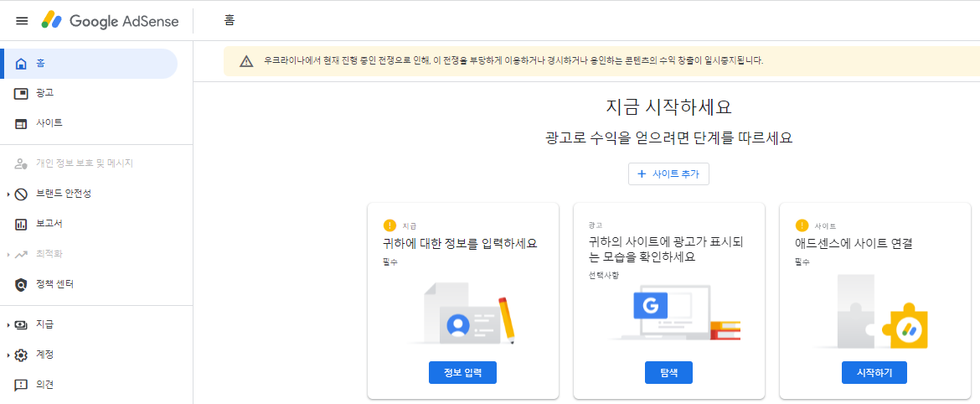Click the Ukraine war notice text

513,61
